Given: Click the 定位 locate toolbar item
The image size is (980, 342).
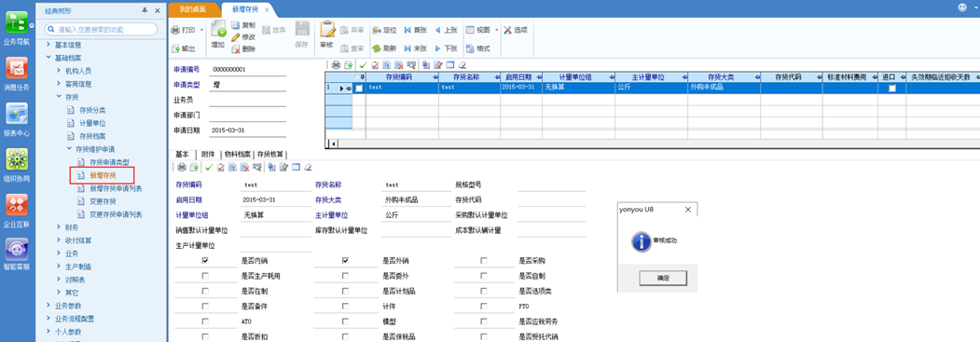Looking at the screenshot, I should [384, 30].
